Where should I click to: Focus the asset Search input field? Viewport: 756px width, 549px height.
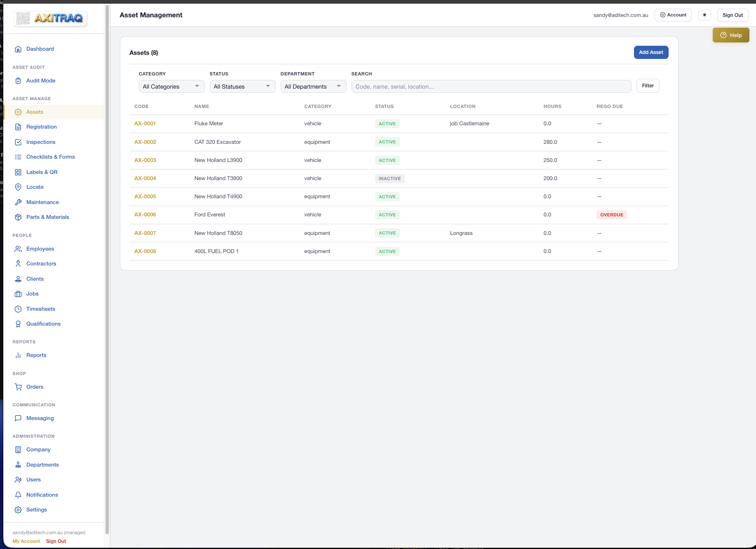coord(491,87)
